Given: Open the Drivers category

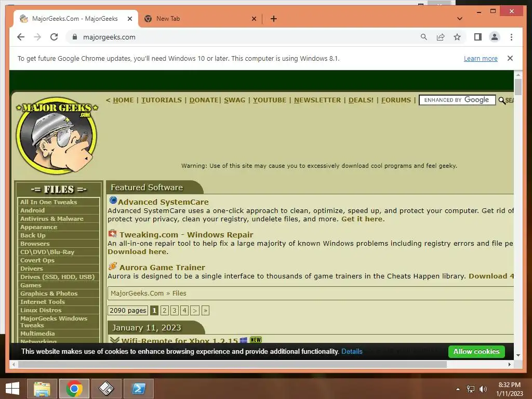Looking at the screenshot, I should [x=31, y=269].
